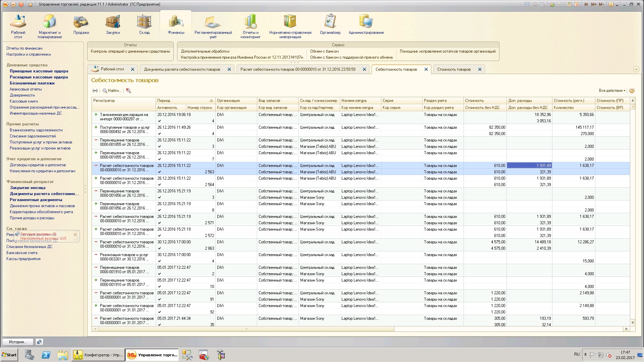
Task: Open Приходные кассовые ордера link
Action: tap(39, 71)
